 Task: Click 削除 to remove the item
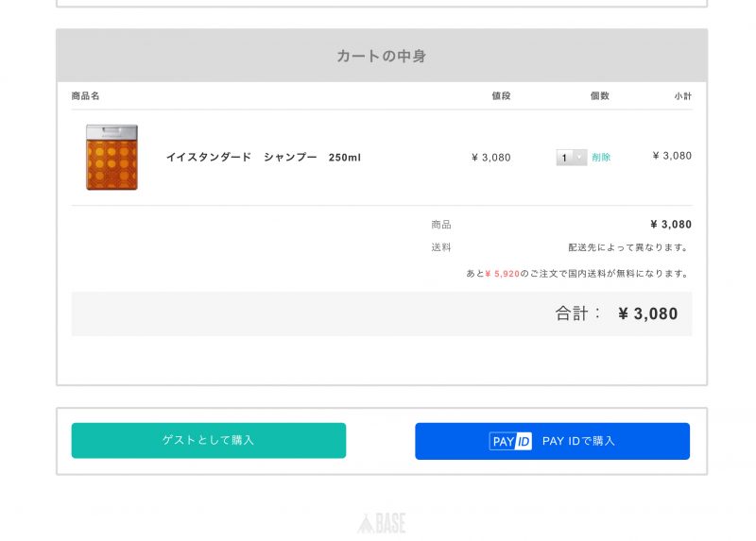click(x=601, y=158)
